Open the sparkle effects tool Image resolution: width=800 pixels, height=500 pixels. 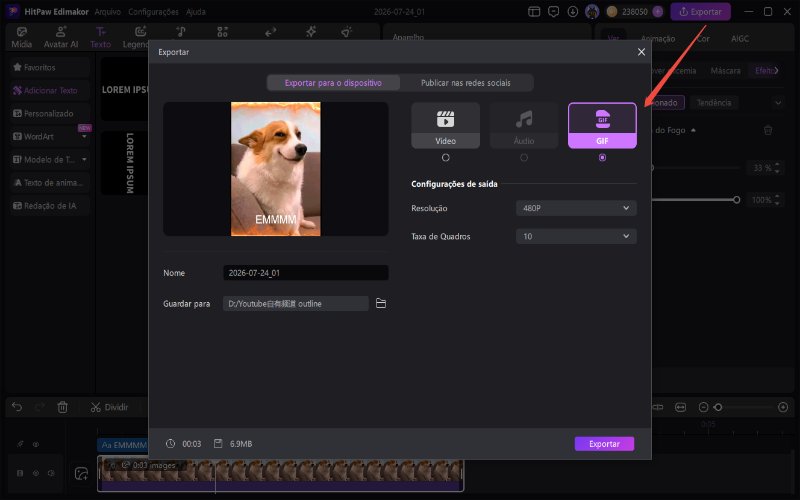coord(311,32)
